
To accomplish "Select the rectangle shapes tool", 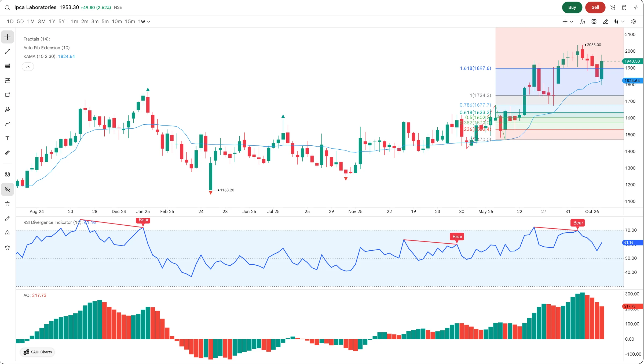I will click(8, 95).
